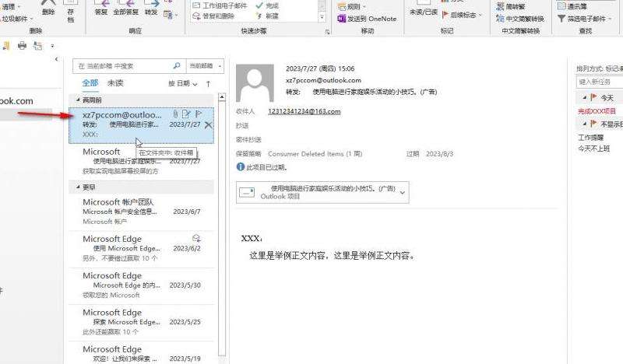Open the 工作提醒 task item
Viewport: 623px width, 364px height.
click(591, 138)
